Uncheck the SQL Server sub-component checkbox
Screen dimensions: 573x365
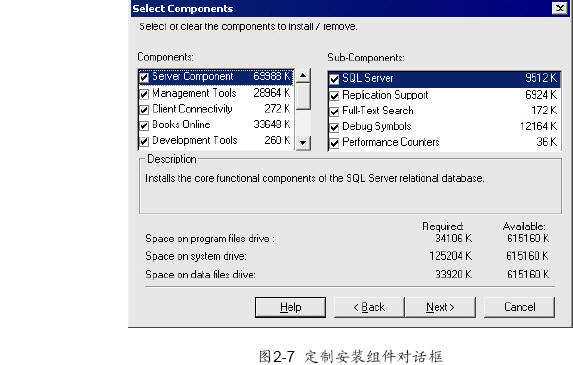[334, 79]
